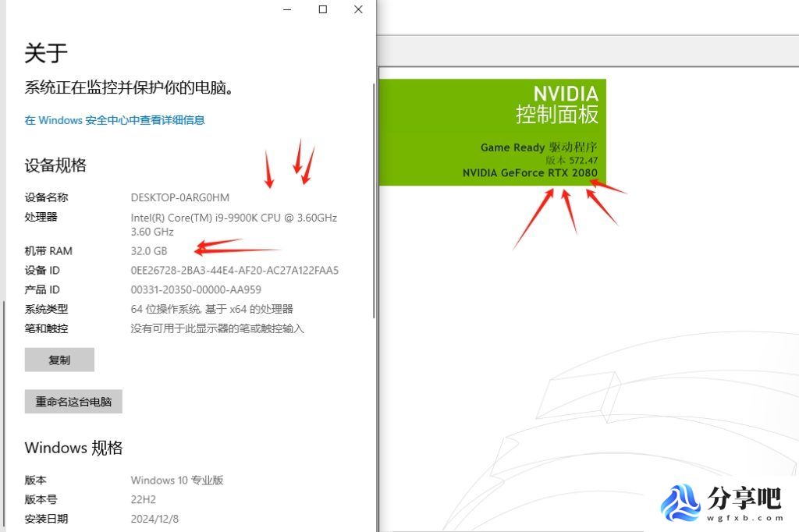Click the 安装日期 label

click(x=46, y=519)
